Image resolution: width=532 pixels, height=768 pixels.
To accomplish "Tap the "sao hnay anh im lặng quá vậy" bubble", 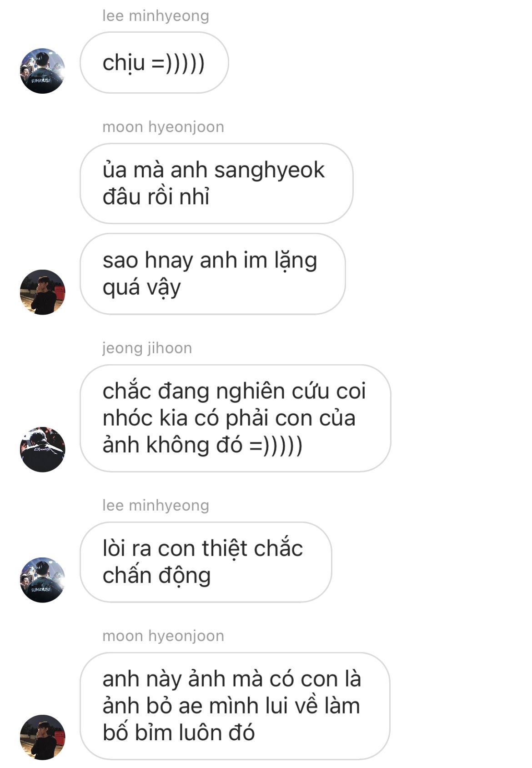I will point(212,274).
